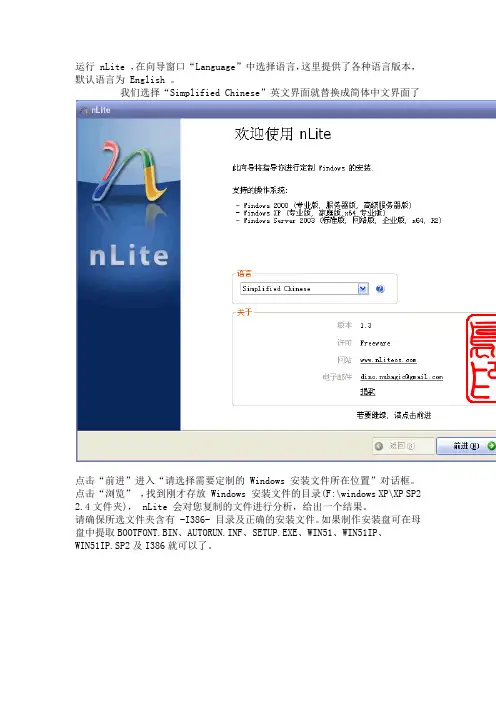496x702 pixels.
Task: Click the 关于 group box label
Action: pyautogui.click(x=244, y=312)
